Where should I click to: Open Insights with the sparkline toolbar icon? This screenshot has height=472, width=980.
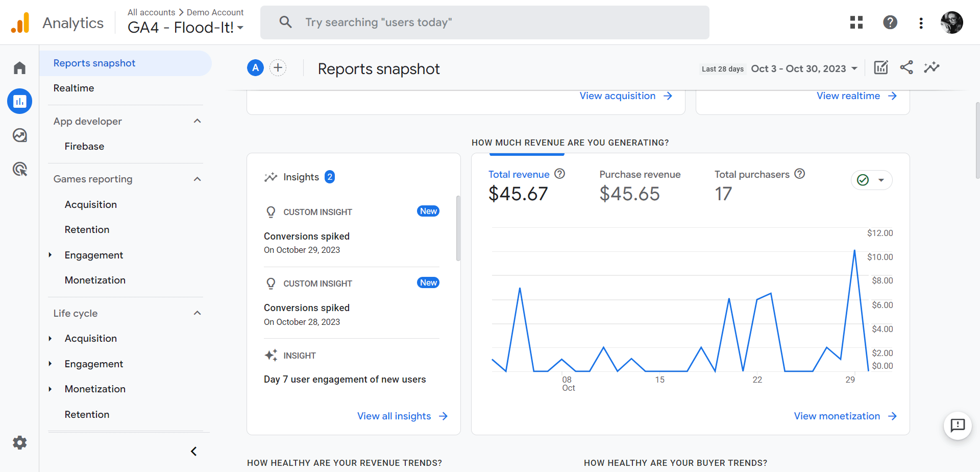[x=932, y=67]
